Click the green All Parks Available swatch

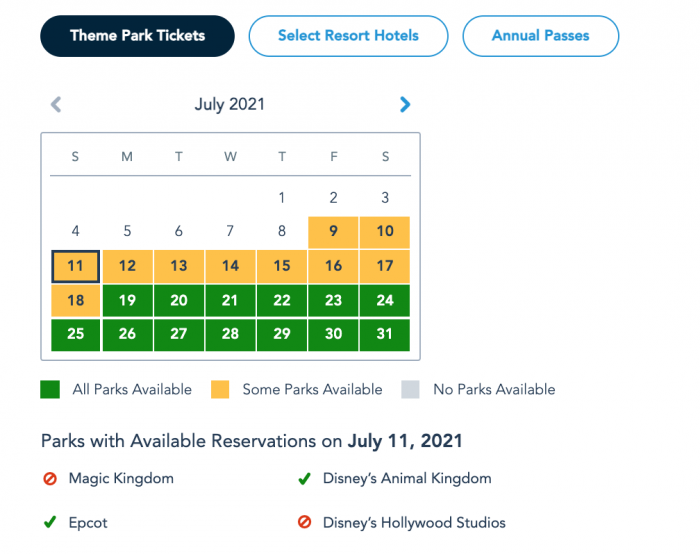click(x=50, y=389)
